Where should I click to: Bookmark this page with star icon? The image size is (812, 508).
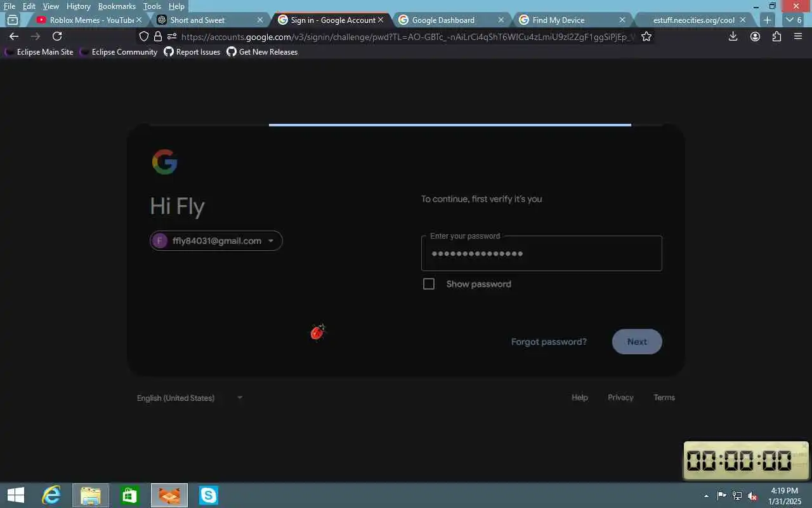click(646, 36)
